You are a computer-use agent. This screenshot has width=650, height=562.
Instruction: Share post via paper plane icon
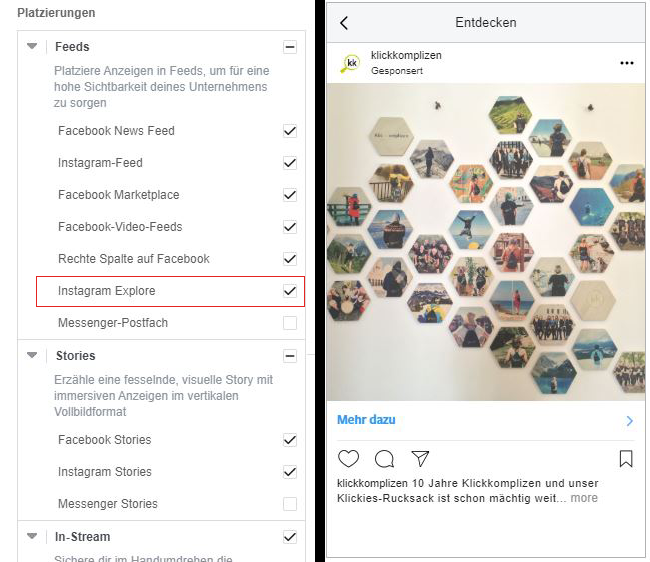(x=421, y=459)
